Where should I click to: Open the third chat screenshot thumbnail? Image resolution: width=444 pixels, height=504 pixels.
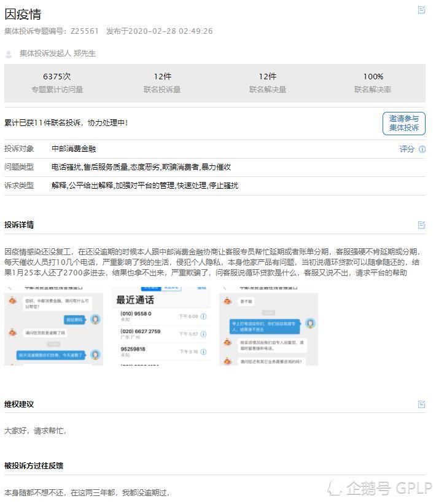click(268, 326)
